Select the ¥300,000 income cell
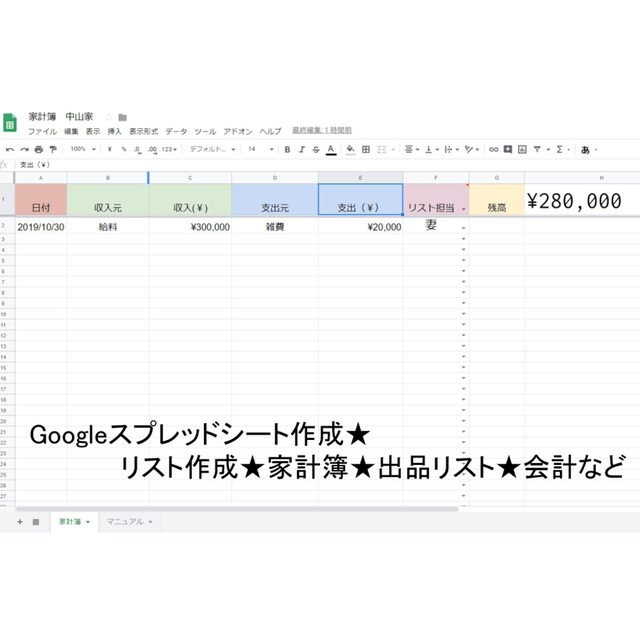 190,227
